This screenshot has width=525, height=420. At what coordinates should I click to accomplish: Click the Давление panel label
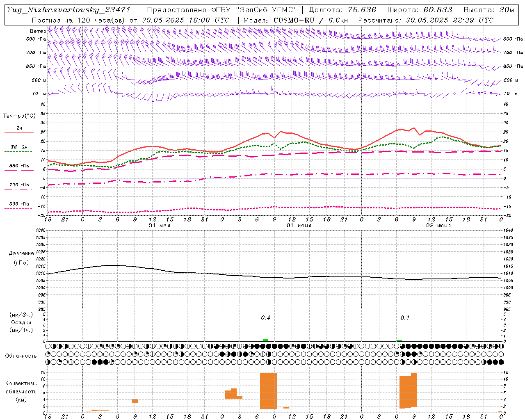(x=21, y=253)
